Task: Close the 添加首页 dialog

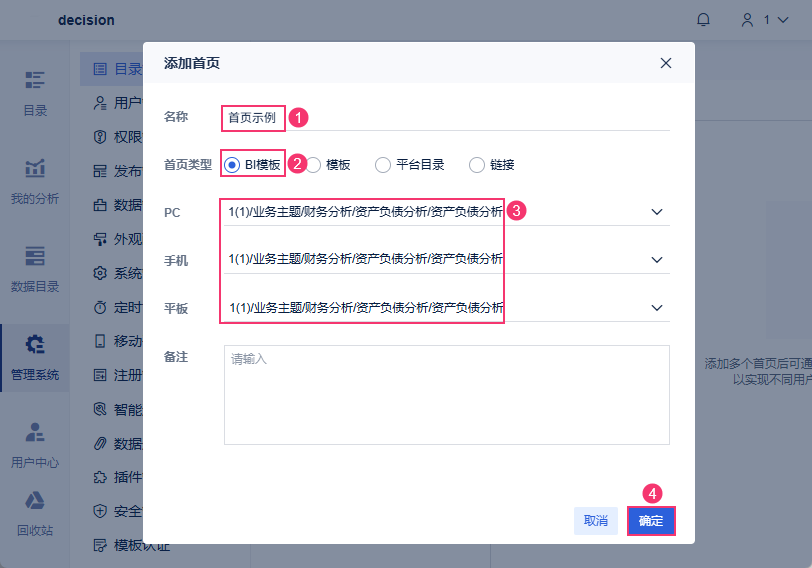Action: [x=665, y=63]
